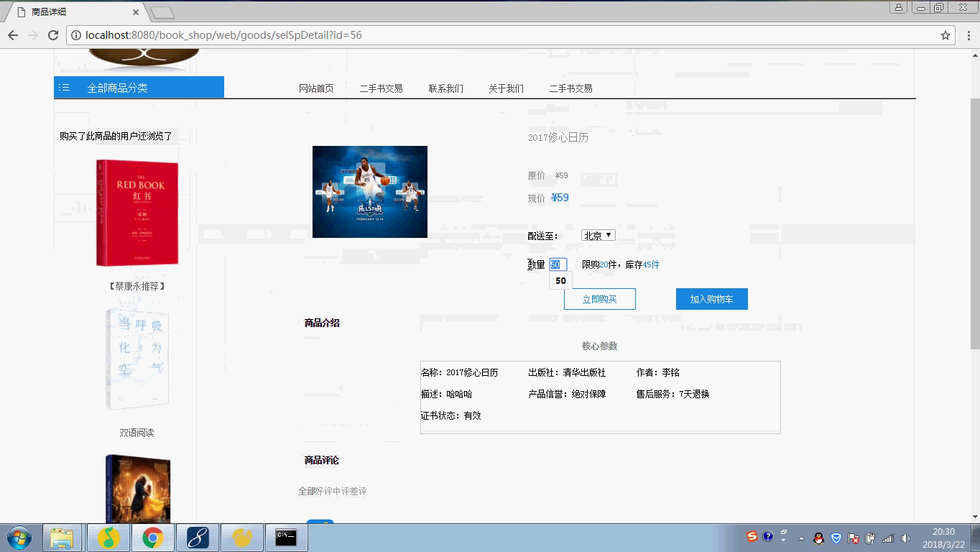Open Windows Start menu
The image size is (980, 552).
pos(19,538)
